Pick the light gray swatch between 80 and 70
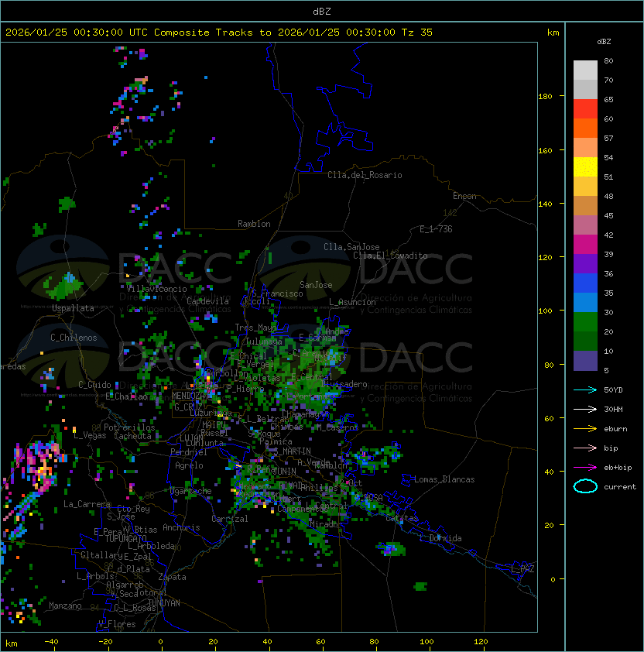The image size is (644, 652). (x=585, y=70)
